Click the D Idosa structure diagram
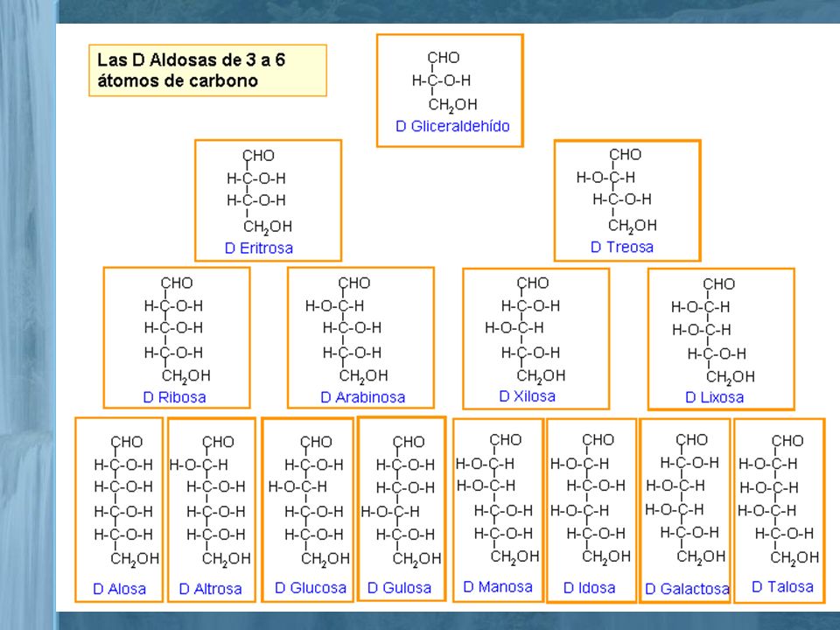The image size is (840, 630). coord(591,500)
